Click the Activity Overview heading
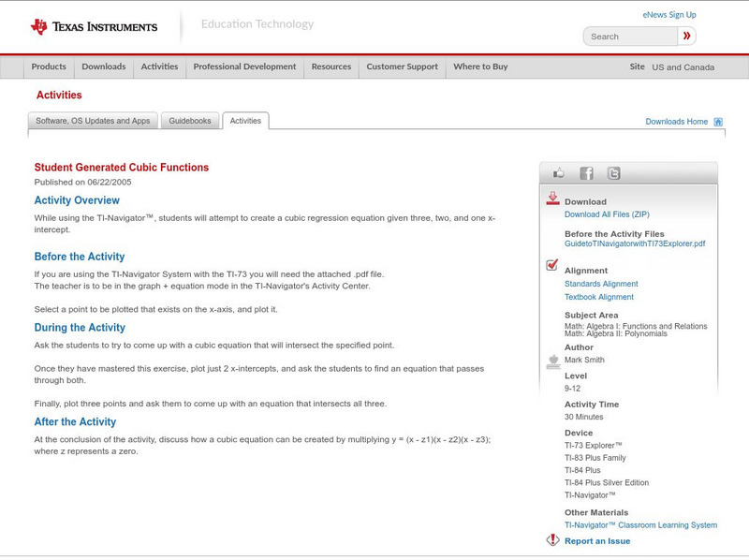Viewport: 749px width, 560px height. point(77,200)
